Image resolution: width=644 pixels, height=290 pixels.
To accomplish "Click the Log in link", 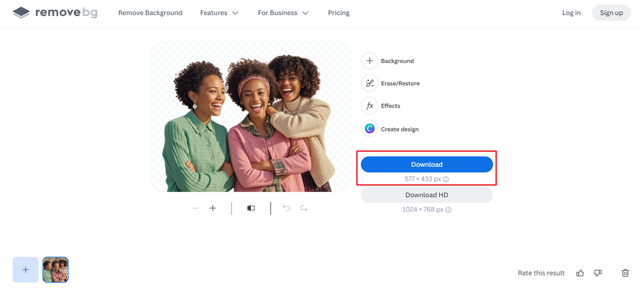I will 571,13.
